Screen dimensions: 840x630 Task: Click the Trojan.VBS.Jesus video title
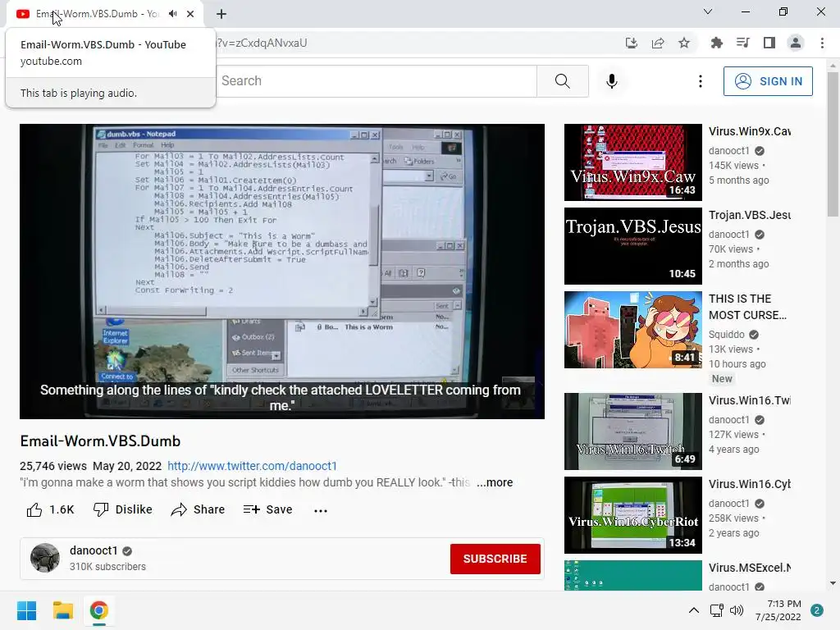click(750, 215)
